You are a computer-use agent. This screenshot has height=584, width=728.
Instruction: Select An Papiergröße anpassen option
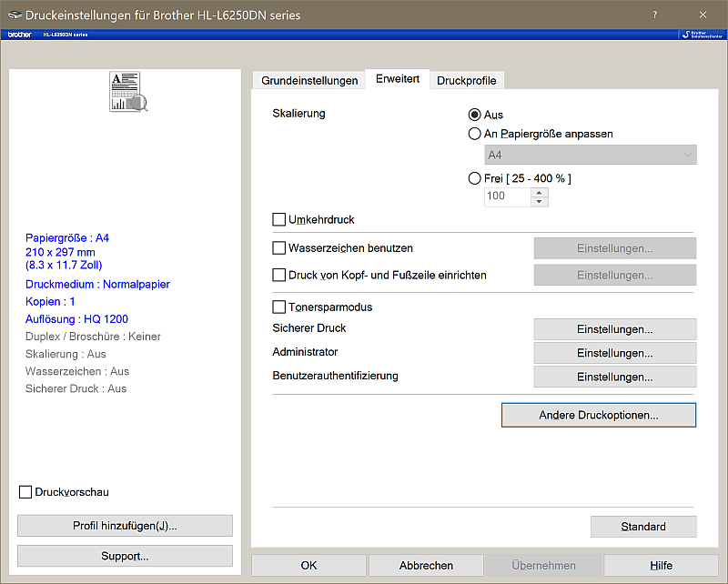474,134
